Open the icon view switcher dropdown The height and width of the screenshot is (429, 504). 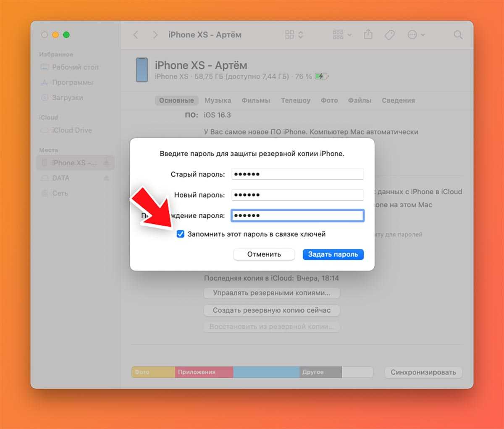click(294, 35)
